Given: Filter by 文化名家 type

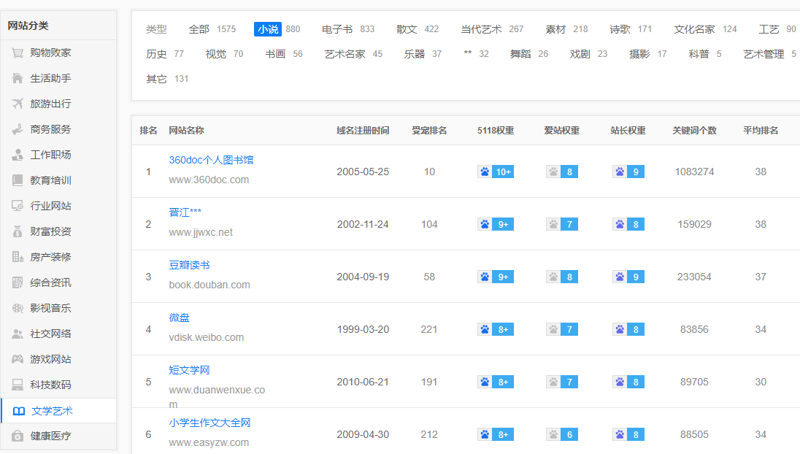Looking at the screenshot, I should coord(694,29).
